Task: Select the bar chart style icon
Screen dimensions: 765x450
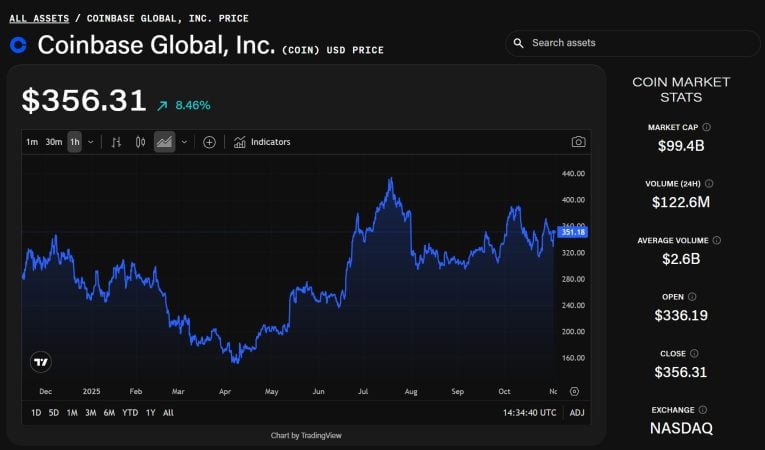Action: pyautogui.click(x=116, y=142)
